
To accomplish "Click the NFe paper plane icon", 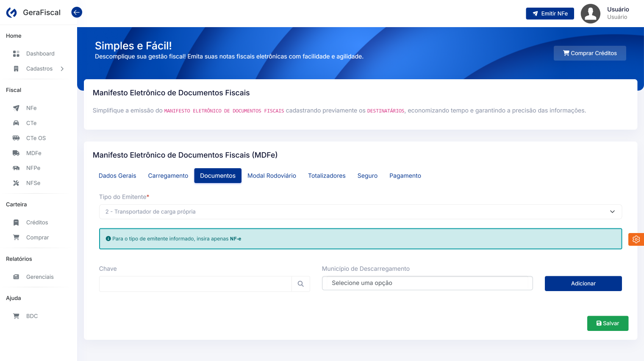I will click(16, 108).
